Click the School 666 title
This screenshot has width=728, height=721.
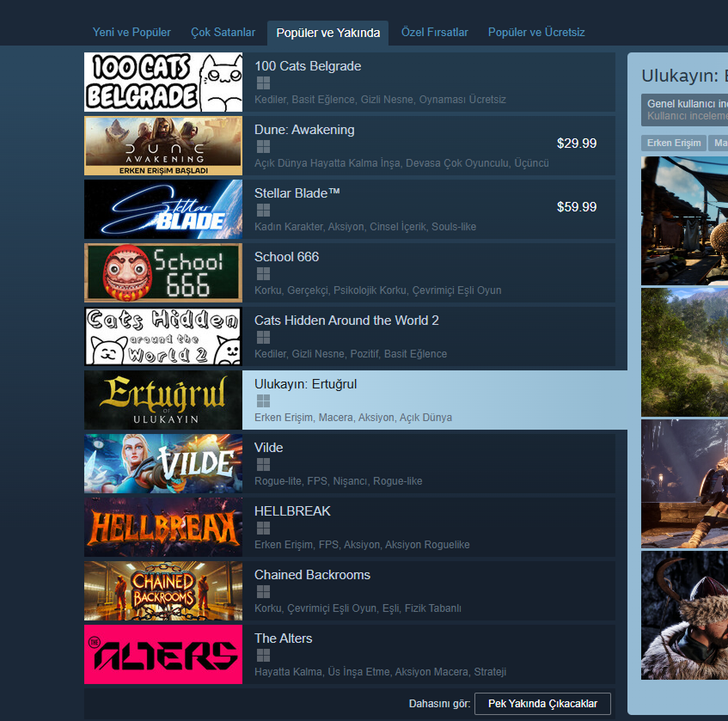click(x=286, y=257)
